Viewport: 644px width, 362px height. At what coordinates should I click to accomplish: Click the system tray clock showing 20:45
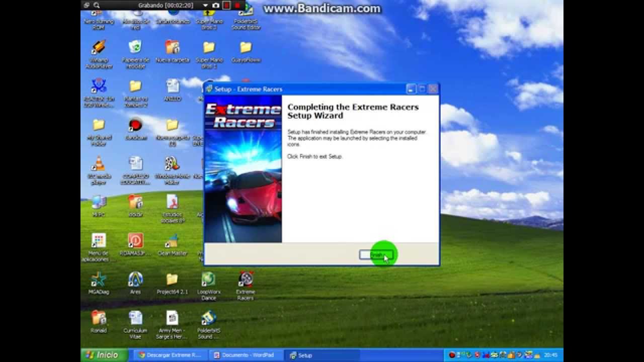tap(551, 355)
